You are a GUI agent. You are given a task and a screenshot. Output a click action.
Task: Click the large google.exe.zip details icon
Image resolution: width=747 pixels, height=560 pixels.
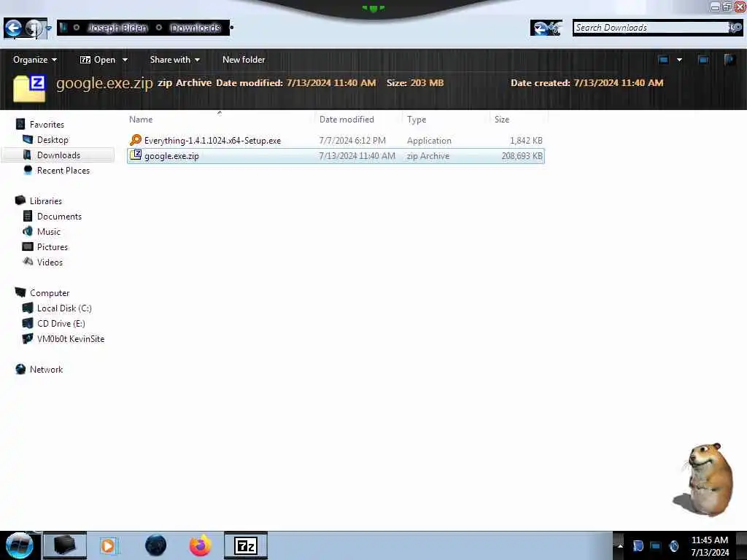[x=29, y=88]
